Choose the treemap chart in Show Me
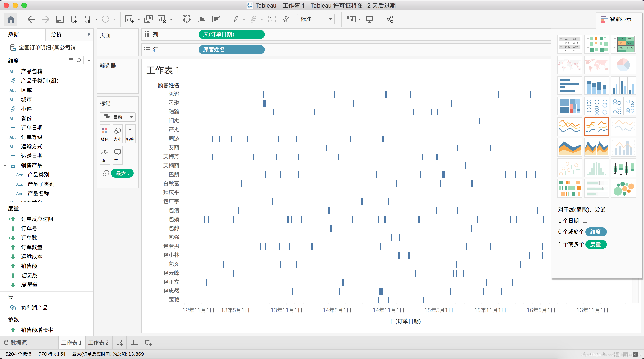 coord(570,106)
